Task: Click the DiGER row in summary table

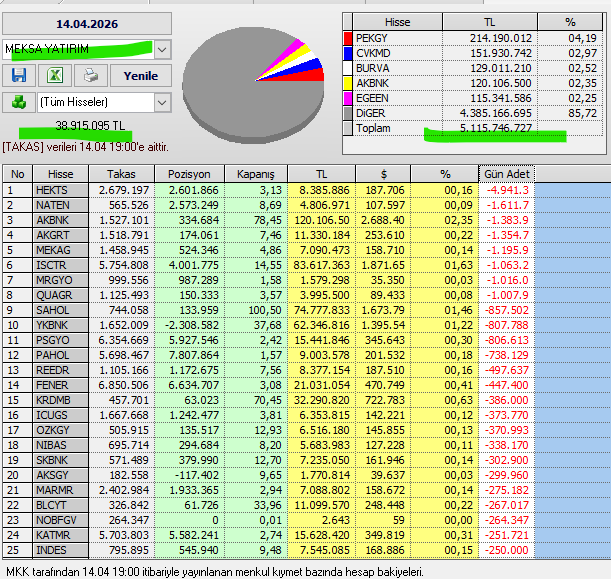Action: point(473,113)
